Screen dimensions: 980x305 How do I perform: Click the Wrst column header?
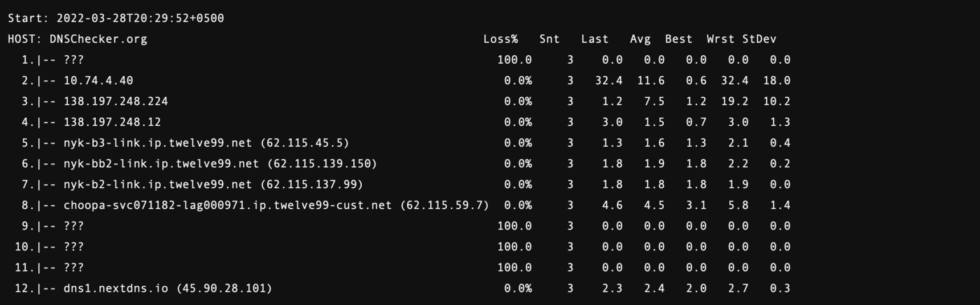pyautogui.click(x=720, y=39)
